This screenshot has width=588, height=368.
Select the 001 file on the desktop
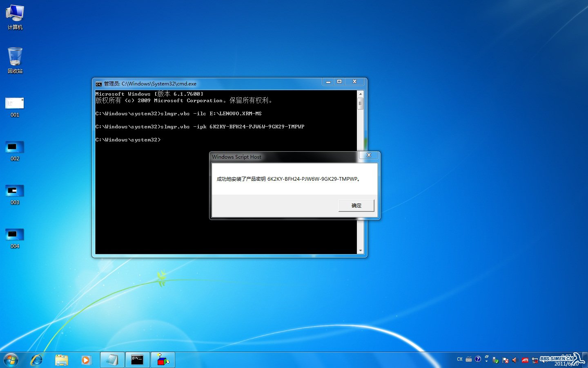point(15,107)
